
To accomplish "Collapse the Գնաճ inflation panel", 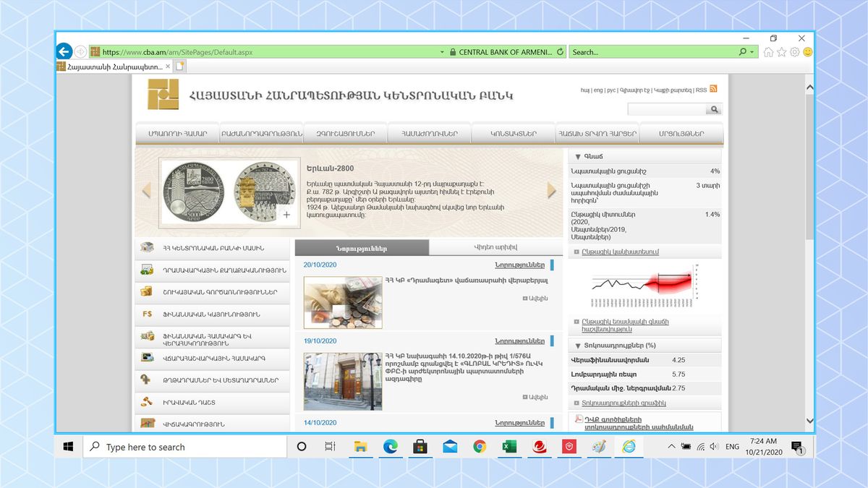I will click(x=578, y=156).
